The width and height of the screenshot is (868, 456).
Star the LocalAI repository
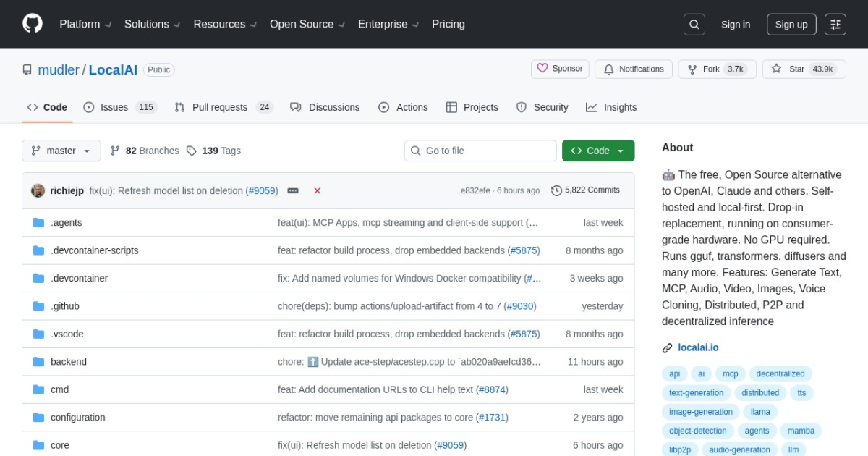coord(804,69)
